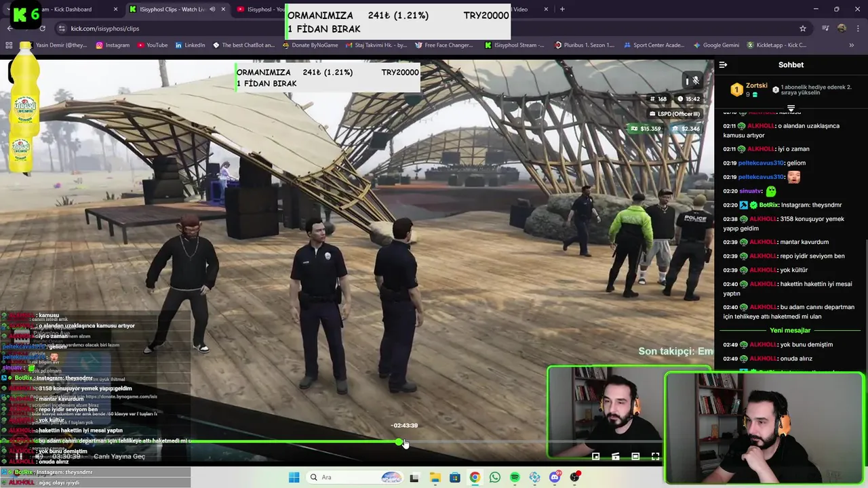Open the LinkedIn bookmark

click(x=190, y=45)
